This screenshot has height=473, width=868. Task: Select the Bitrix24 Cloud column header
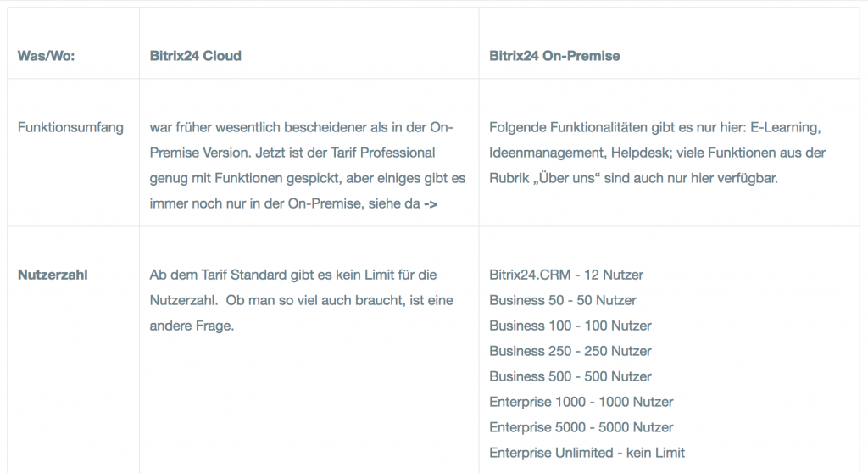[196, 56]
